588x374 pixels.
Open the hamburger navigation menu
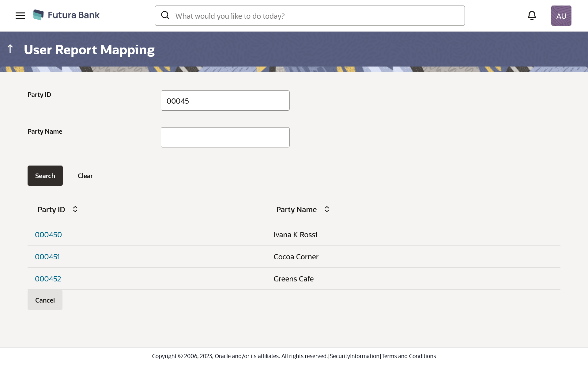(20, 16)
